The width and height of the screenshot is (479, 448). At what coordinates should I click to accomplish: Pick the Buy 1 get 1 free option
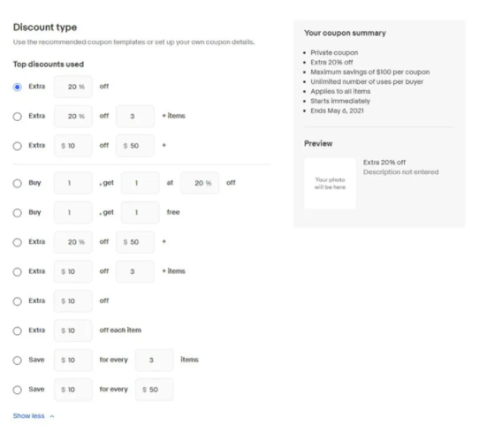[x=18, y=213]
